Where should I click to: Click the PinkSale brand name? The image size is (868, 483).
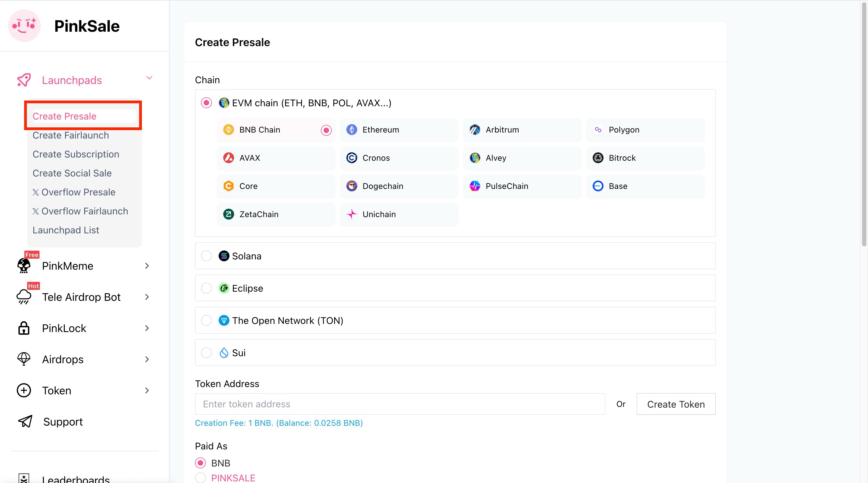point(87,26)
